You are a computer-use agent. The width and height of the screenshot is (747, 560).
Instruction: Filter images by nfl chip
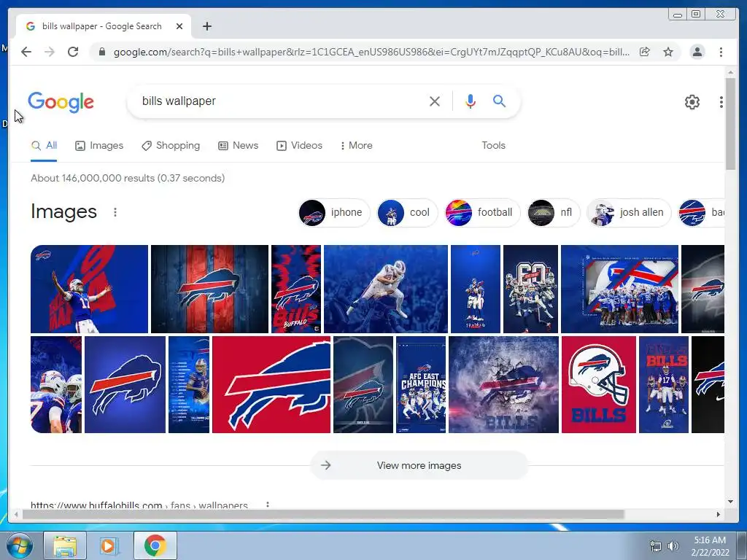[554, 212]
